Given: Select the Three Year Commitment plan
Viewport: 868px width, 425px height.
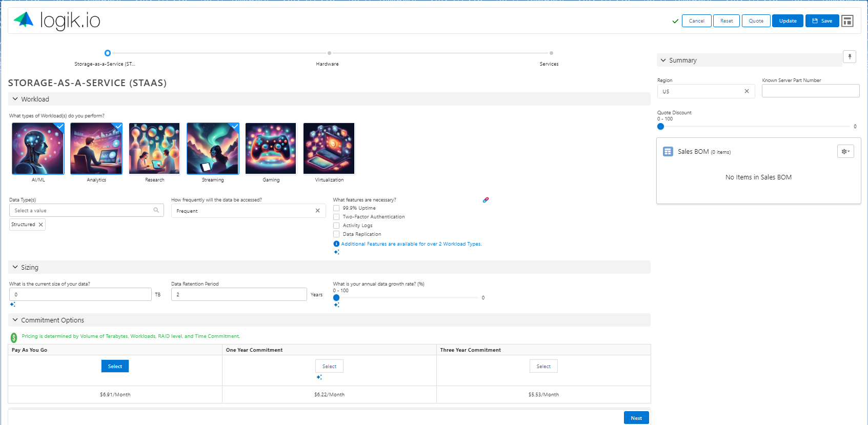Looking at the screenshot, I should point(543,366).
